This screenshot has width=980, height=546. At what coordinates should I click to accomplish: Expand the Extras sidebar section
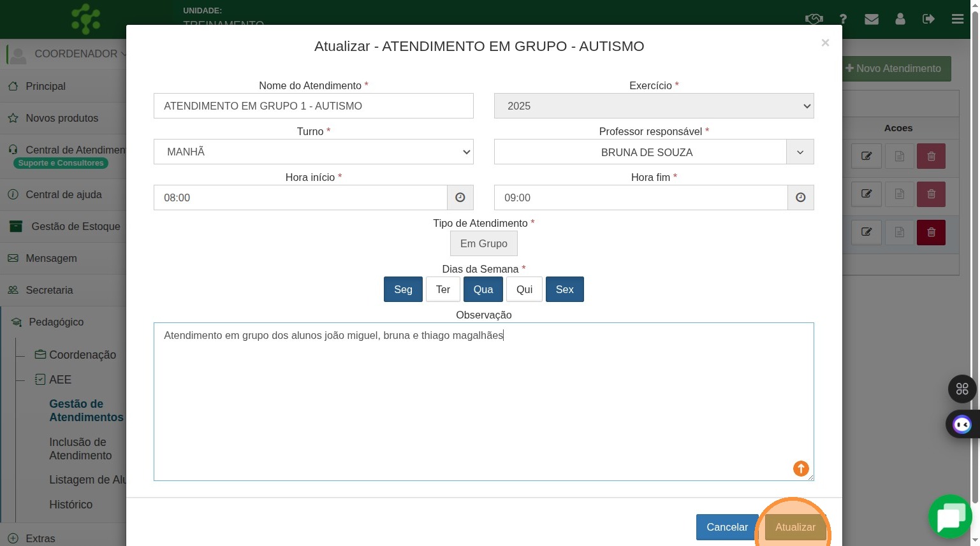click(x=64, y=538)
